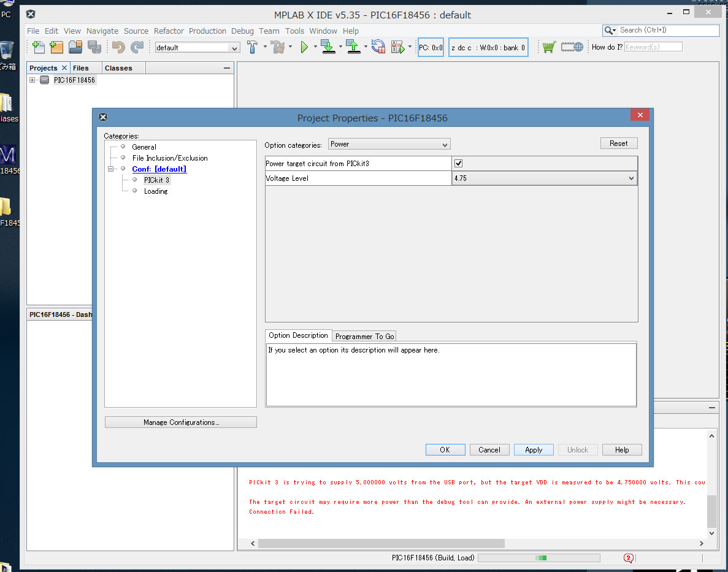Open the Debug Project dropdown arrow
The width and height of the screenshot is (728, 572).
point(410,47)
